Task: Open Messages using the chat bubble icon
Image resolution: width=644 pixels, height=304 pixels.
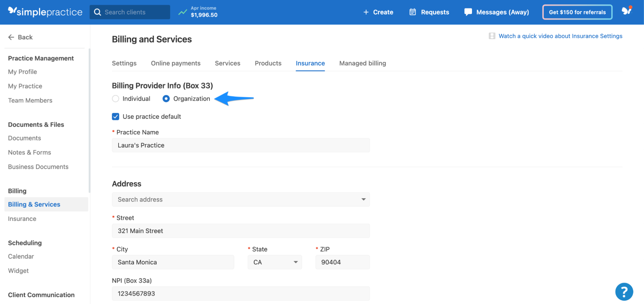Action: point(468,12)
